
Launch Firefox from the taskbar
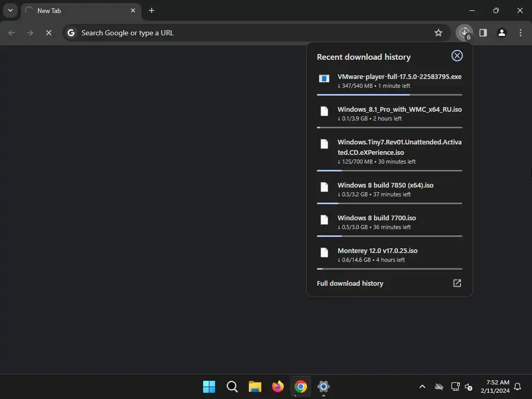[x=278, y=387]
